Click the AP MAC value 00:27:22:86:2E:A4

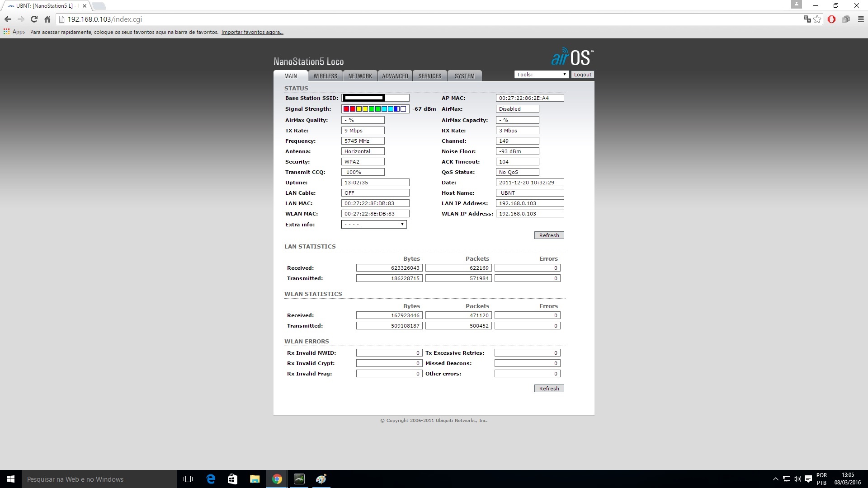530,98
